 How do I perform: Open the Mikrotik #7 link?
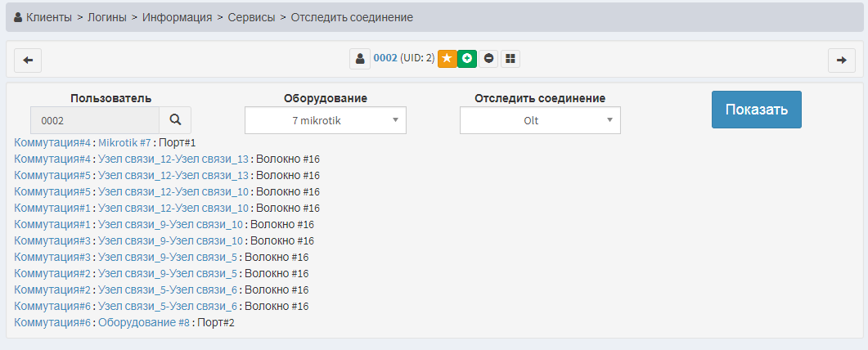(x=124, y=142)
